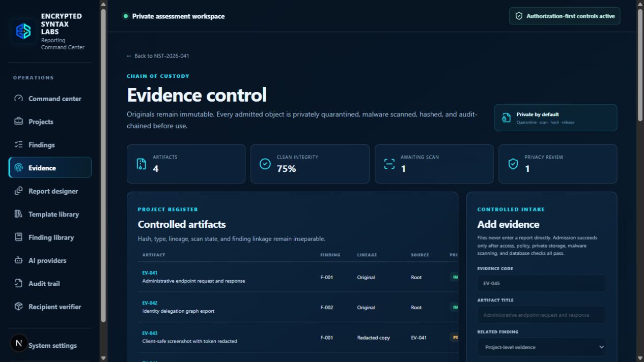The width and height of the screenshot is (644, 362).
Task: Click the Findings checklist icon
Action: [x=19, y=145]
